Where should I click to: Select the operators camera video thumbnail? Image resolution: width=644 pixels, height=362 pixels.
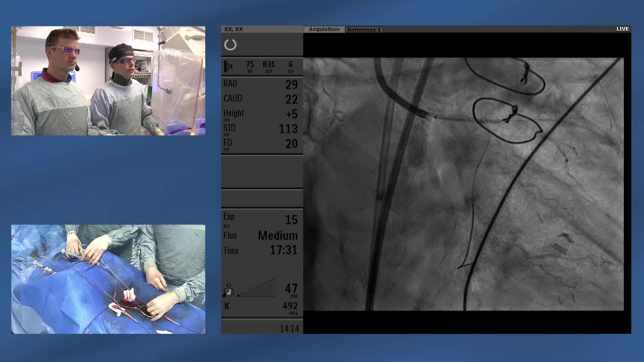click(108, 81)
